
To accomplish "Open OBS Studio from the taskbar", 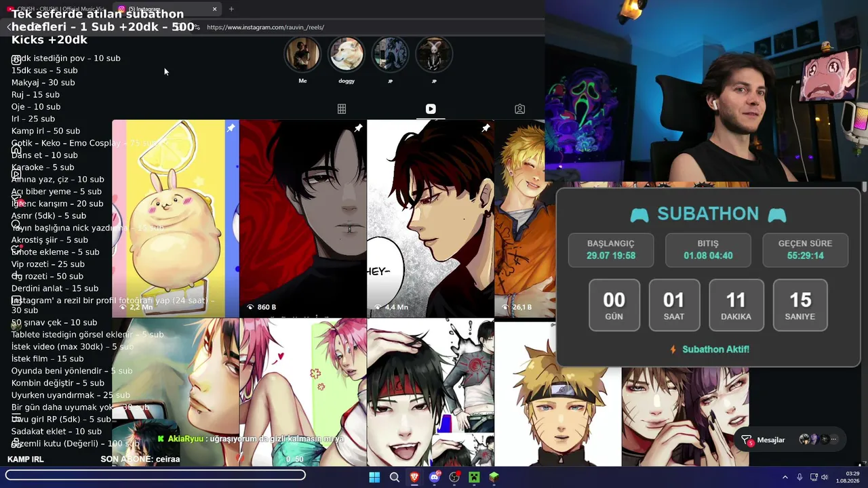I will pyautogui.click(x=454, y=477).
